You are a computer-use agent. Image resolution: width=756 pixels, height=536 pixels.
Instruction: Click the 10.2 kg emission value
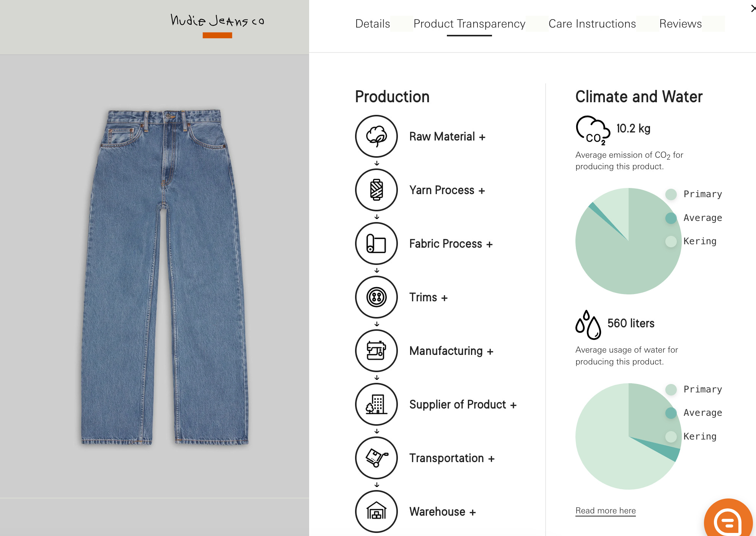click(x=633, y=129)
